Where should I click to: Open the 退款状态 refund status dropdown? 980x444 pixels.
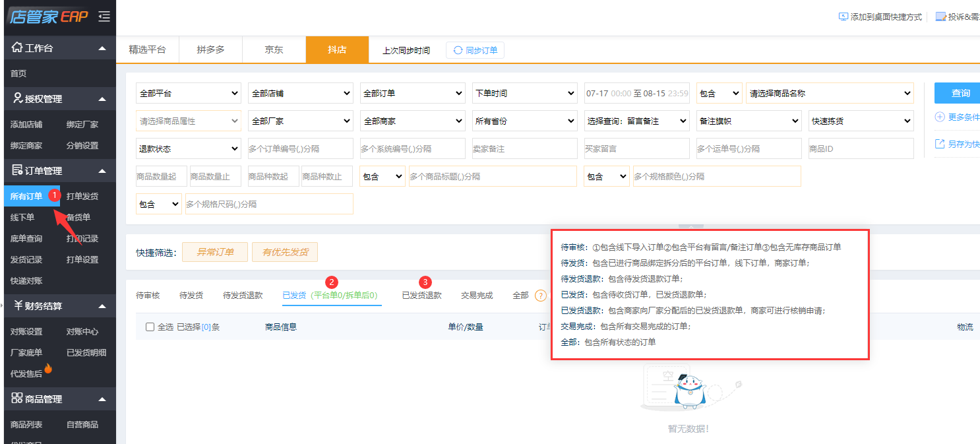(x=189, y=149)
